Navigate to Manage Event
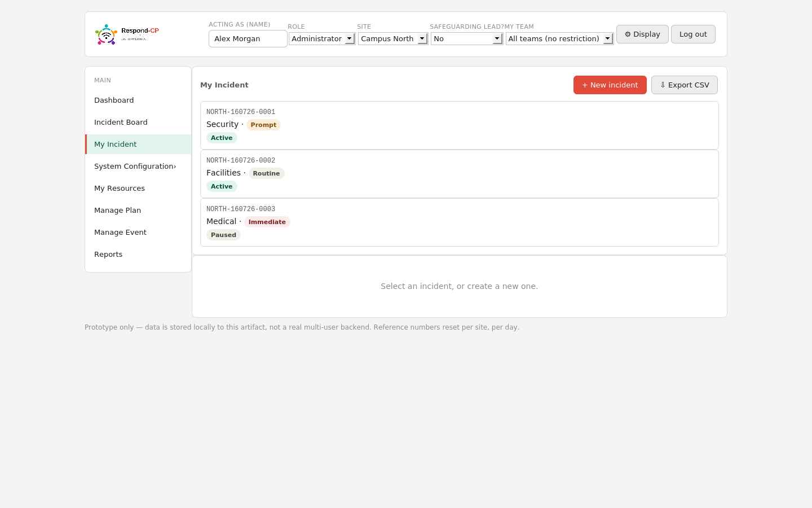The width and height of the screenshot is (812, 508). tap(138, 232)
